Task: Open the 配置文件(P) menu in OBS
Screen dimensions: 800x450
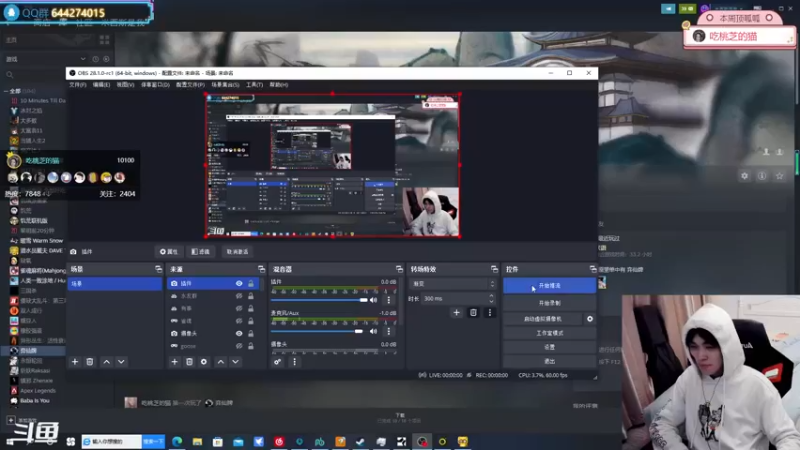Action: (x=190, y=85)
